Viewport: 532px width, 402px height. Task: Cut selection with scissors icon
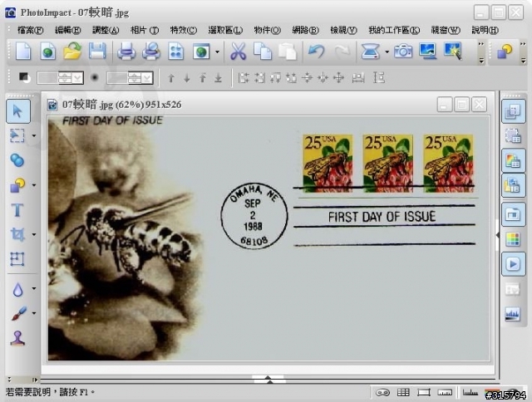pos(239,51)
